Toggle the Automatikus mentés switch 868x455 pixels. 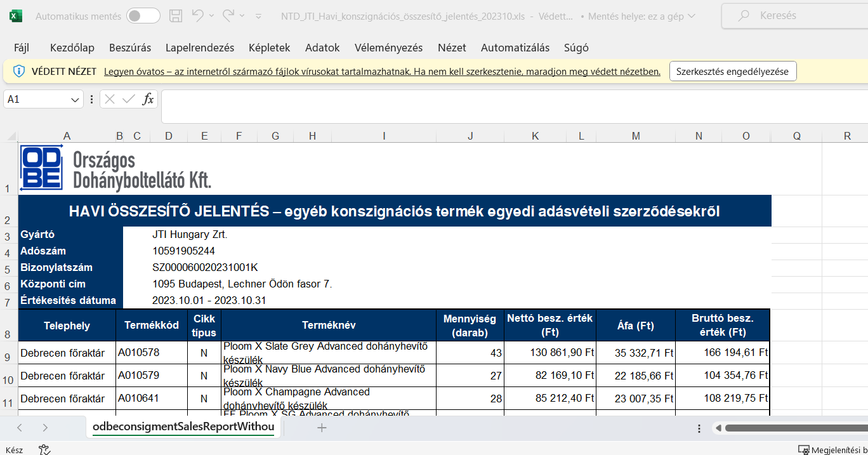click(x=143, y=16)
